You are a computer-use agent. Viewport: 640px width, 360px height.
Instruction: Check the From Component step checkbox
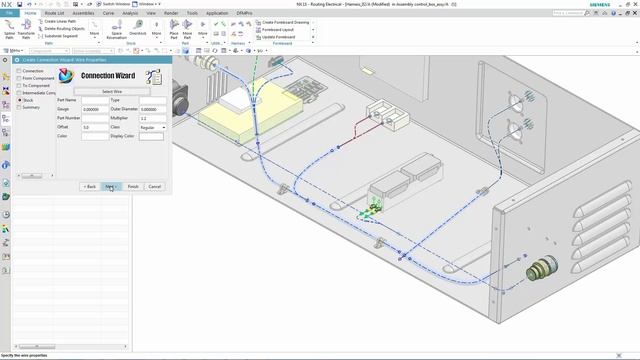19,78
